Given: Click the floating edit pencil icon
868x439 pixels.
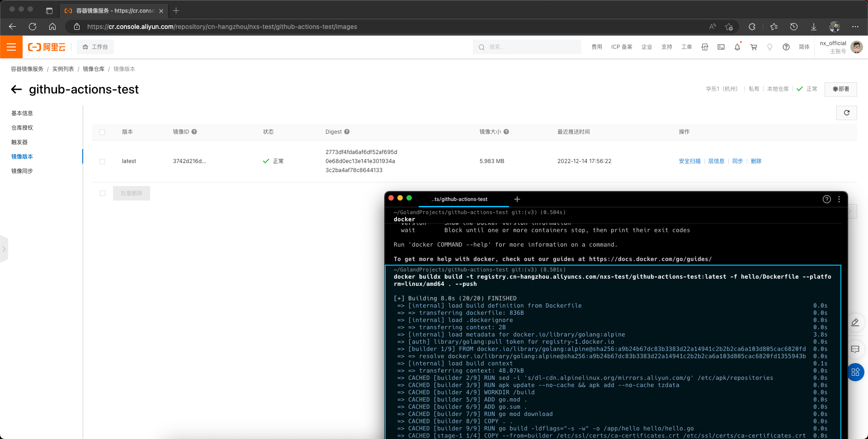Looking at the screenshot, I should pyautogui.click(x=855, y=322).
